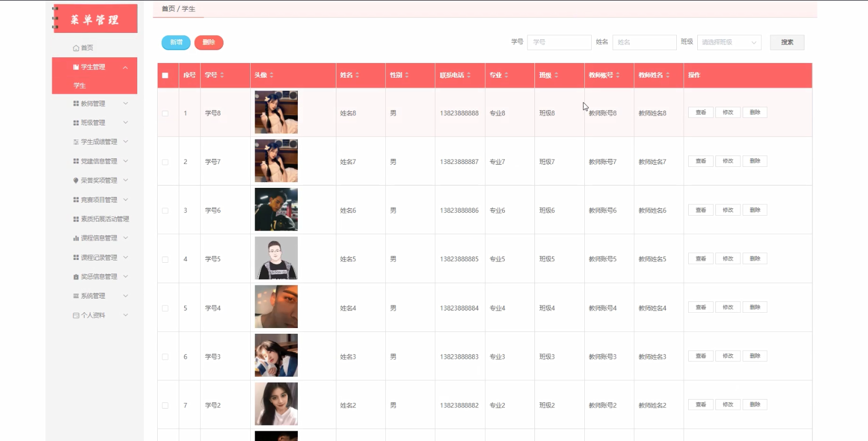Expand the 教师管理 chevron
This screenshot has height=441, width=868.
pos(125,103)
